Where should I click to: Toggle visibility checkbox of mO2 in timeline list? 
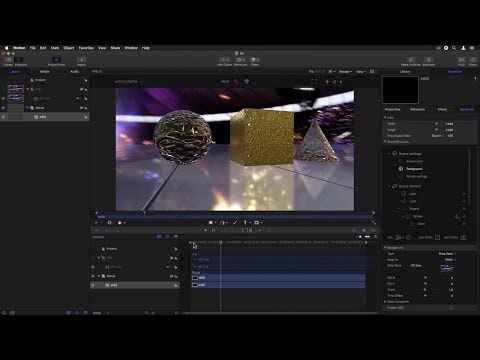(x=93, y=285)
